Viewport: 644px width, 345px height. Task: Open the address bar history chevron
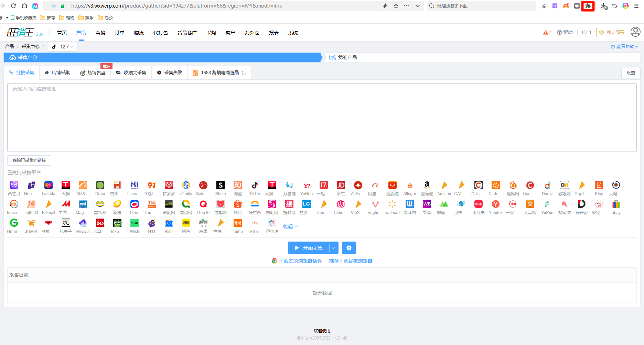point(418,6)
